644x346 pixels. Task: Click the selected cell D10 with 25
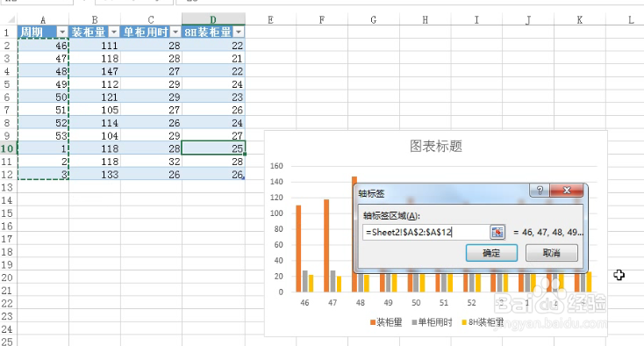click(213, 148)
